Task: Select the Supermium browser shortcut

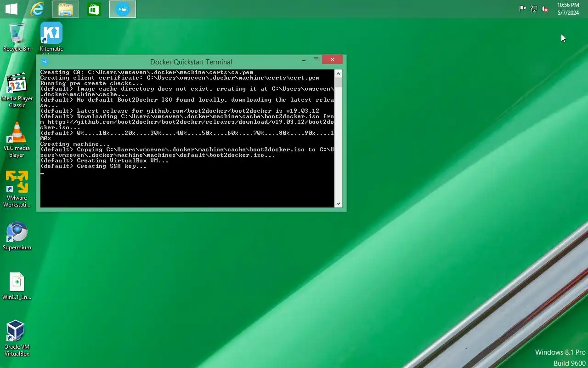Action: (x=17, y=236)
